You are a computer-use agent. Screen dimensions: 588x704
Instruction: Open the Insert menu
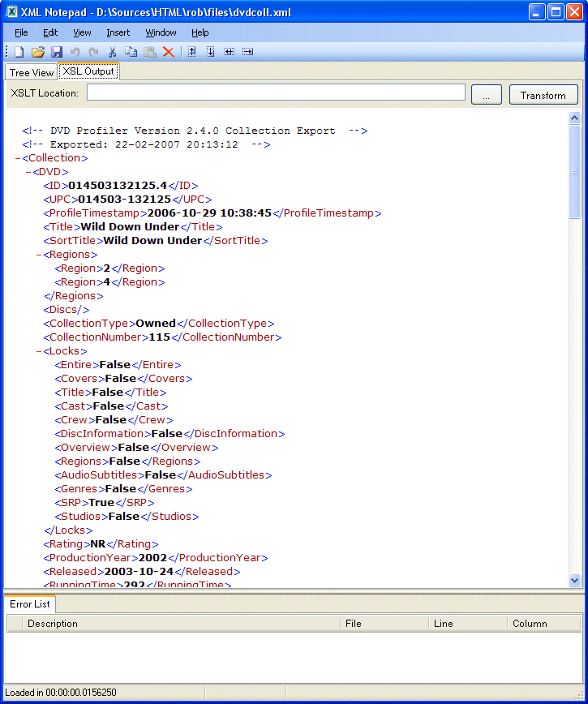(118, 32)
